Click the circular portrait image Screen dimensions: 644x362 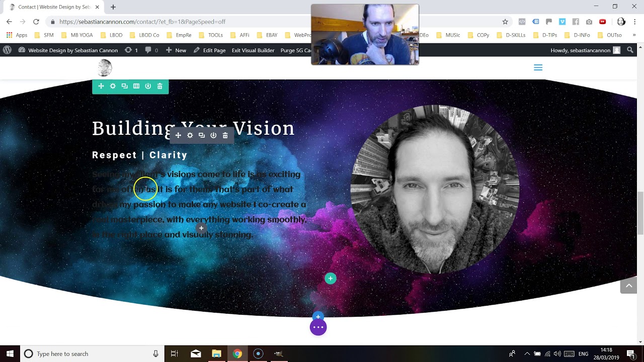pos(435,190)
